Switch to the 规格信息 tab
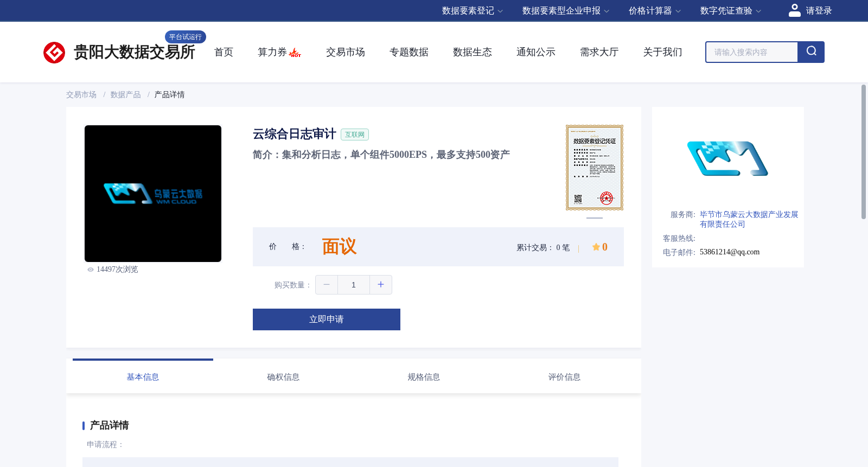868x467 pixels. pyautogui.click(x=424, y=377)
